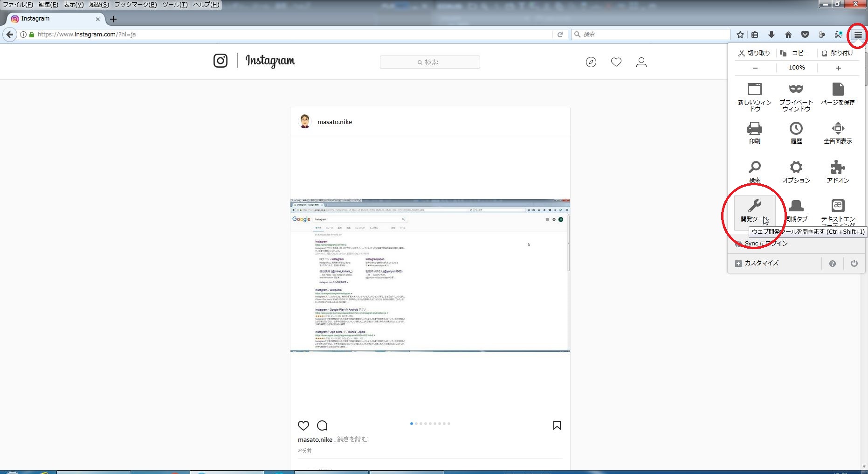Close the Instagram tab
868x474 pixels.
[x=98, y=19]
